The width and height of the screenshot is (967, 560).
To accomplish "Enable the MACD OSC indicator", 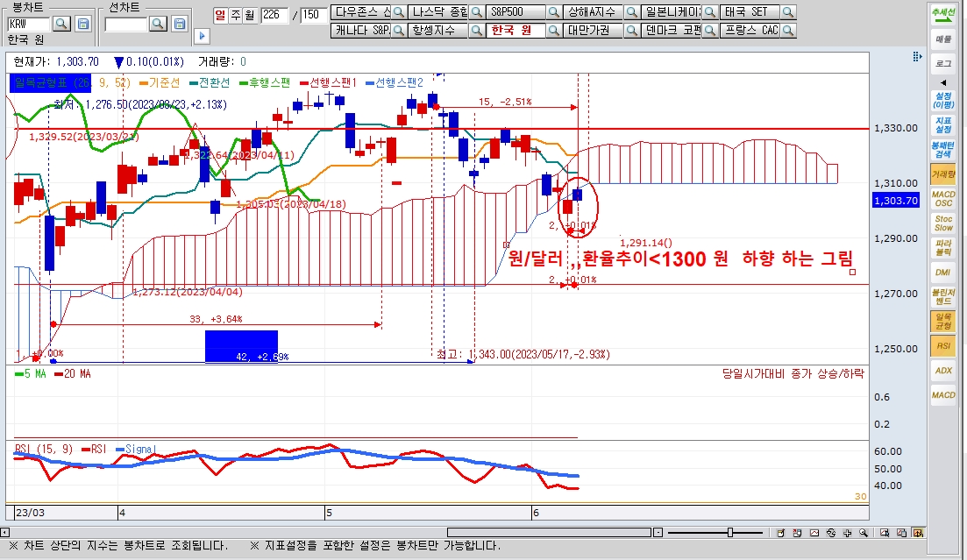I will (x=943, y=198).
